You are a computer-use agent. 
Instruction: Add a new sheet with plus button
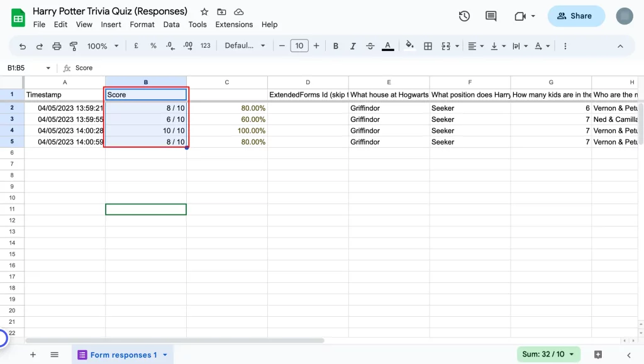[33, 355]
